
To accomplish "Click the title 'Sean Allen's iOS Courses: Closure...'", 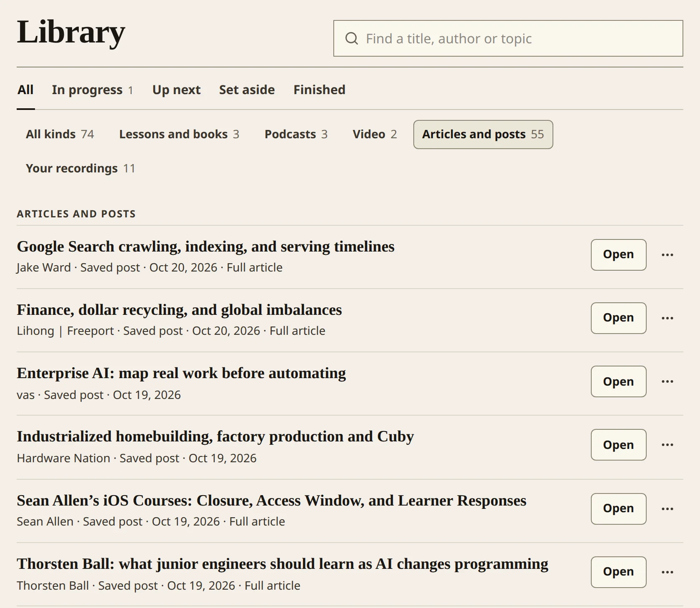I will click(x=271, y=501).
